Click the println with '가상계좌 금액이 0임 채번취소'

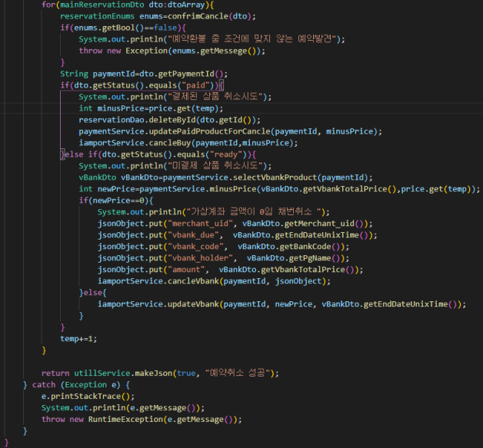click(214, 212)
